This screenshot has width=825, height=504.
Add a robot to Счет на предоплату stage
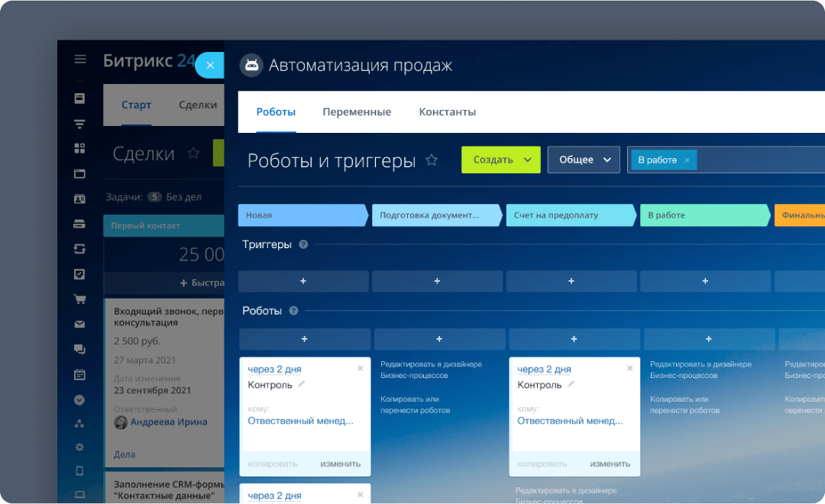pyautogui.click(x=574, y=339)
